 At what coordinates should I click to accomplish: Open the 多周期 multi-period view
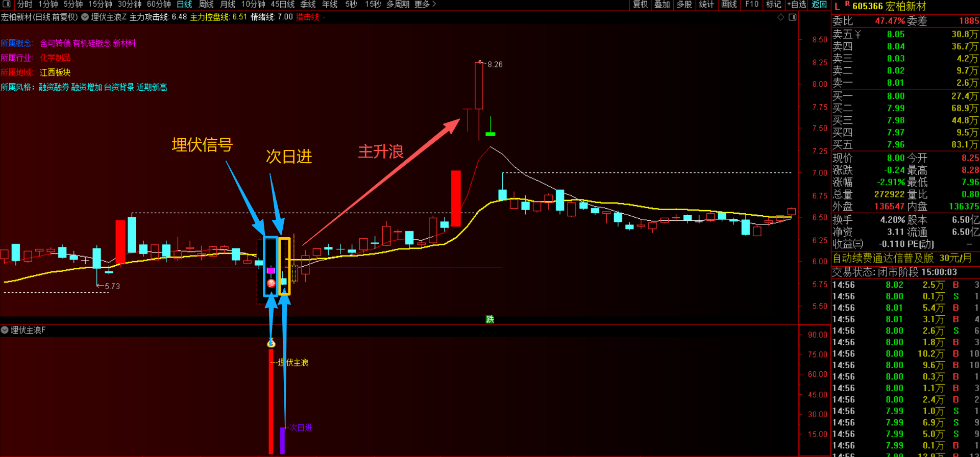click(x=398, y=4)
